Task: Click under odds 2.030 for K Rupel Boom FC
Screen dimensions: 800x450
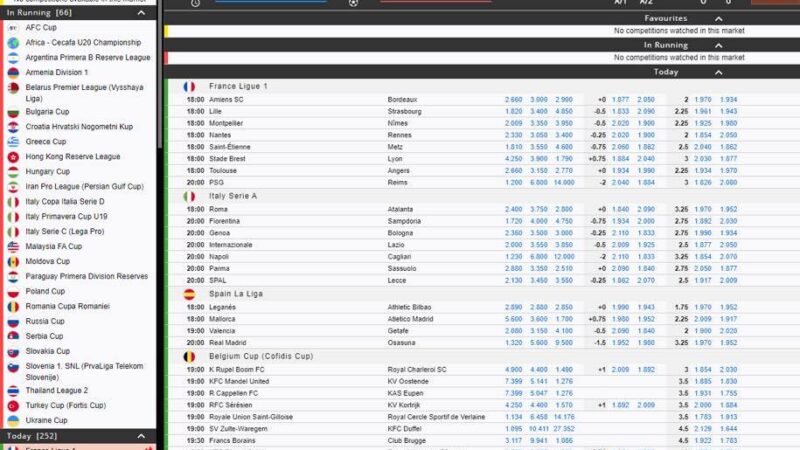Action: pyautogui.click(x=728, y=369)
